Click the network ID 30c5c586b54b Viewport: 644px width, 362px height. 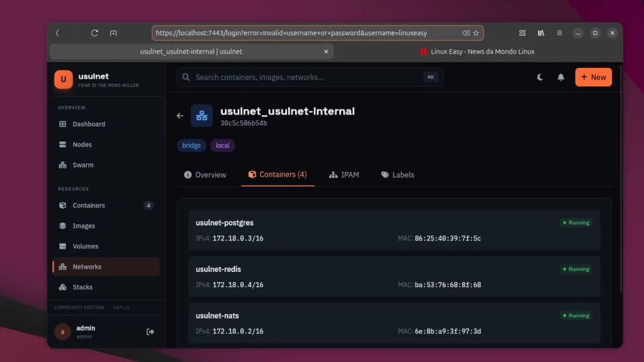(243, 123)
